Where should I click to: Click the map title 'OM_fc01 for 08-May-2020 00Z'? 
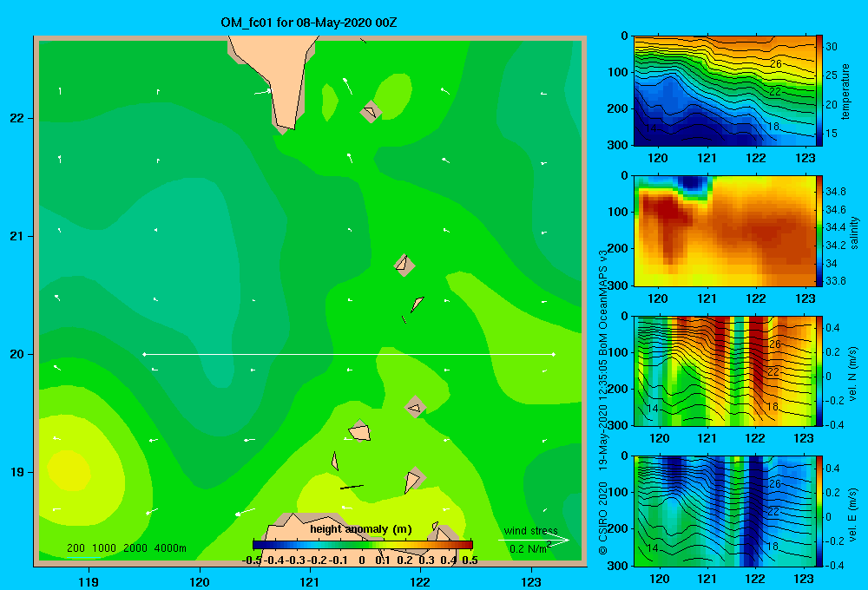pos(308,23)
